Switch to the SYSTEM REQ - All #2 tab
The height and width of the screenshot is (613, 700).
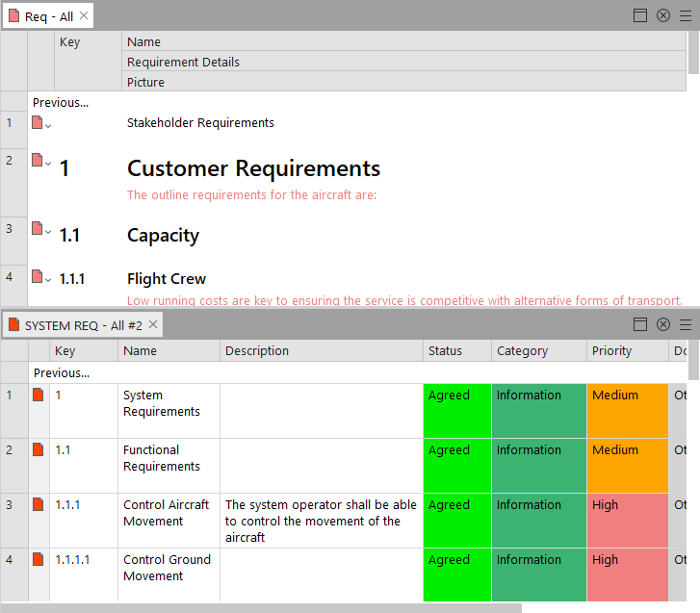[84, 325]
